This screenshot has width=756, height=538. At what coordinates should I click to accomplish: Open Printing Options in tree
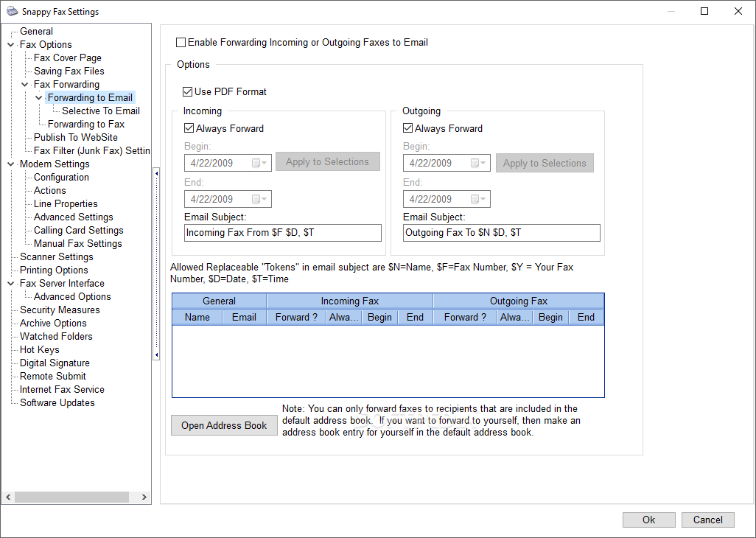tap(54, 270)
